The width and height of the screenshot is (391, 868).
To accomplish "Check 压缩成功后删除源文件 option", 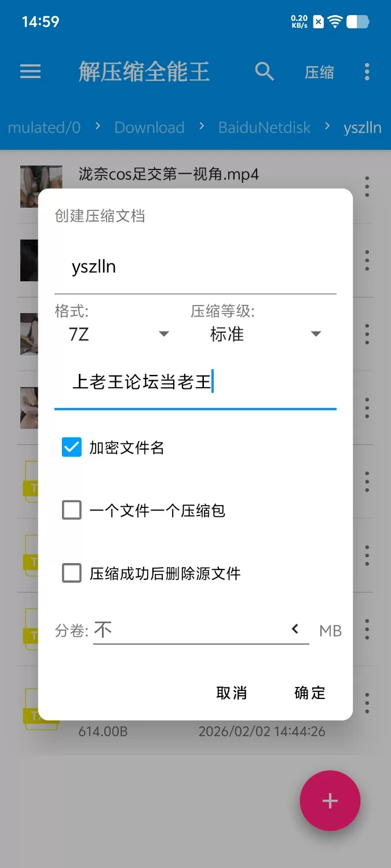I will pos(72,573).
